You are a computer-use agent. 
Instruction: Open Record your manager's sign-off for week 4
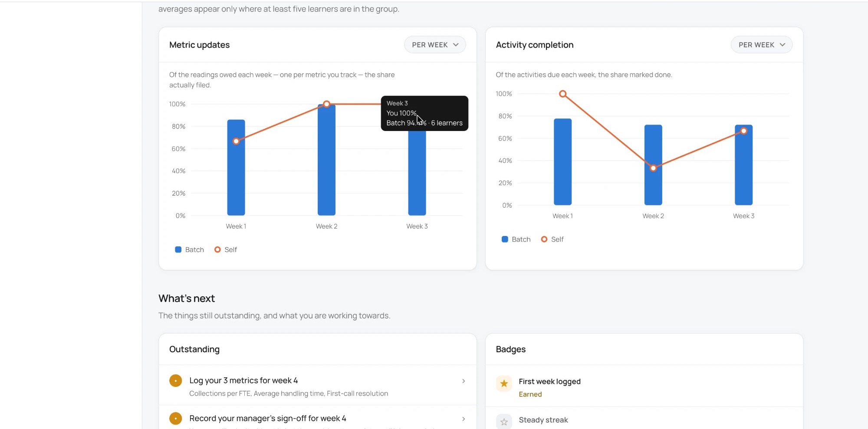pyautogui.click(x=318, y=418)
